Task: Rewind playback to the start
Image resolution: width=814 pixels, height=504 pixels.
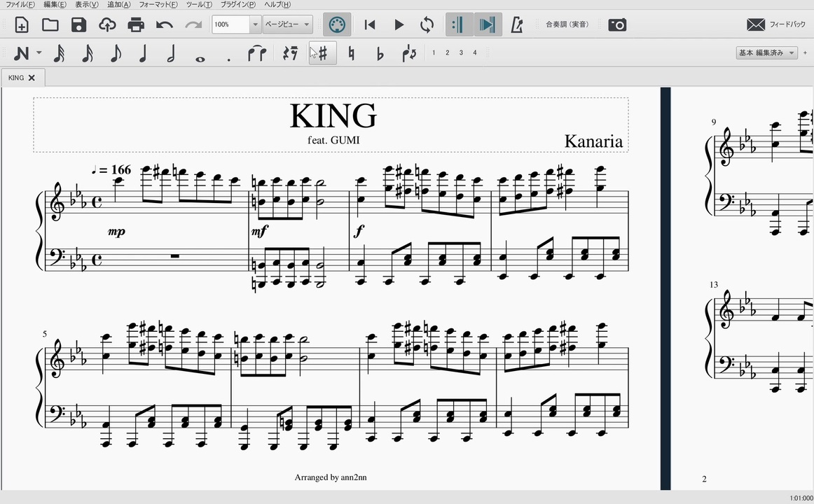Action: tap(370, 25)
